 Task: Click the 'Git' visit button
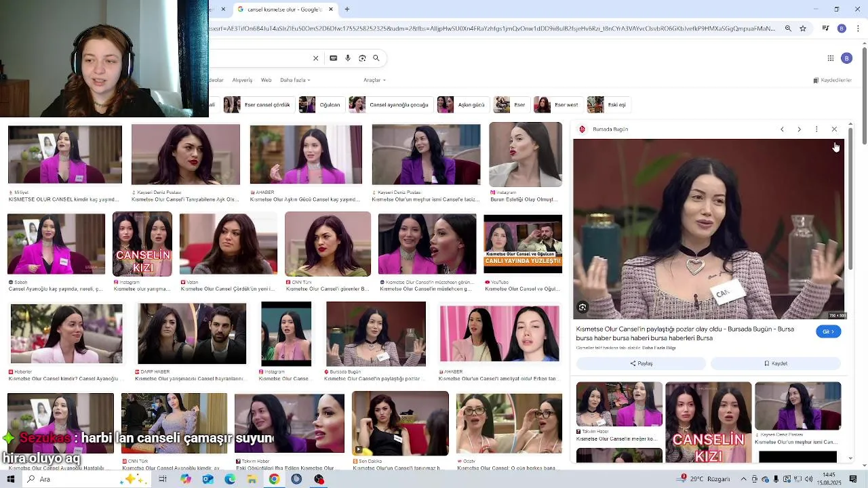click(828, 331)
